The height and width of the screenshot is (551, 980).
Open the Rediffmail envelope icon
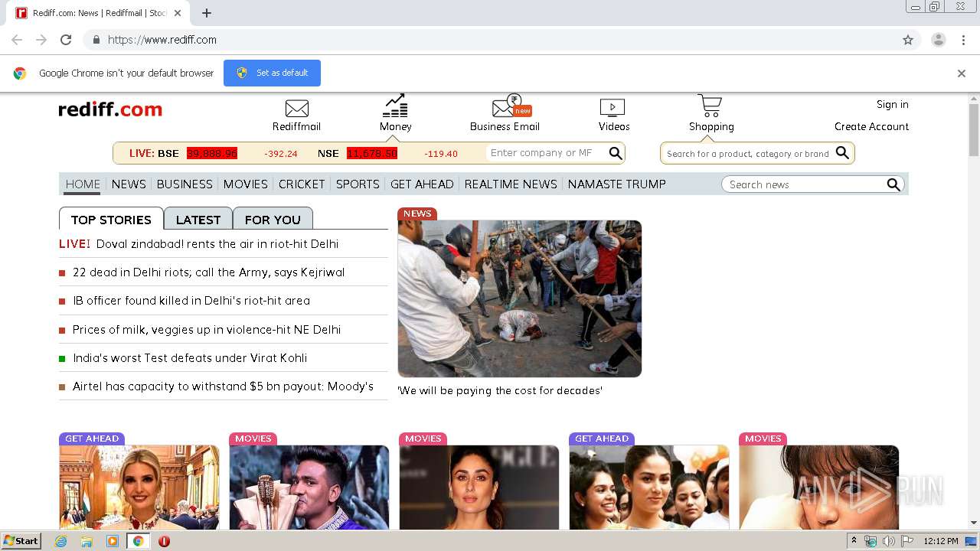tap(296, 109)
